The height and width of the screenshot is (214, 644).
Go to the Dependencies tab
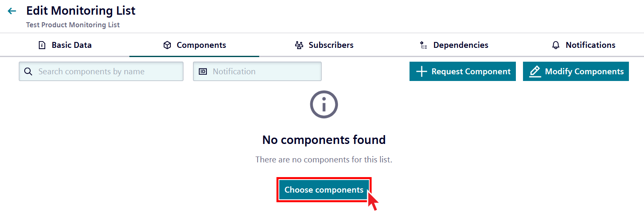point(461,45)
